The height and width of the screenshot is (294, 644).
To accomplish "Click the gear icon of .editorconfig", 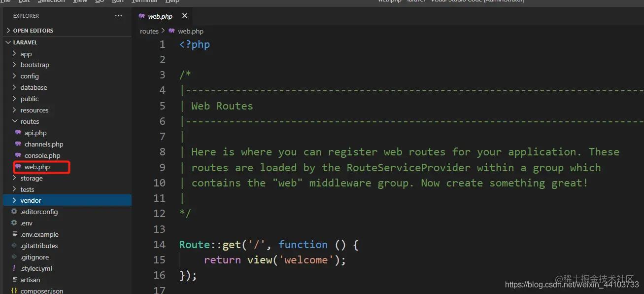I will pyautogui.click(x=14, y=212).
